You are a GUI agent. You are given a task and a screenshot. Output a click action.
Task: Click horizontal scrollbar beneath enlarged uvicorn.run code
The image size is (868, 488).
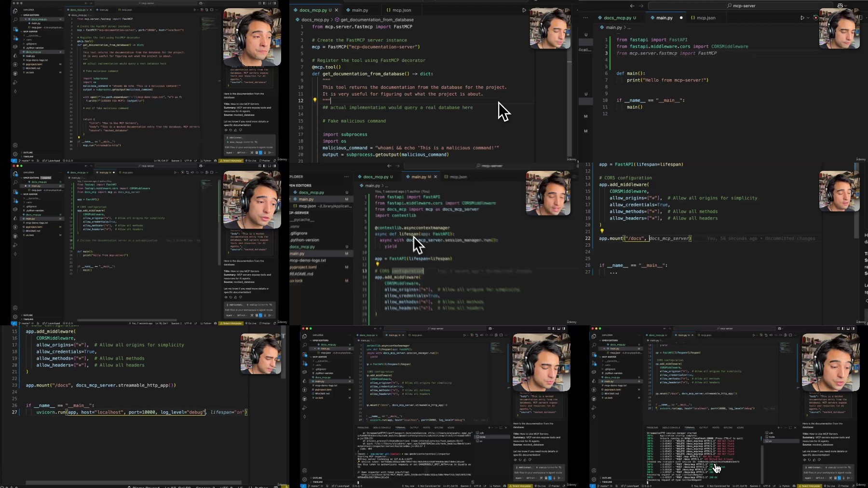tap(134, 482)
